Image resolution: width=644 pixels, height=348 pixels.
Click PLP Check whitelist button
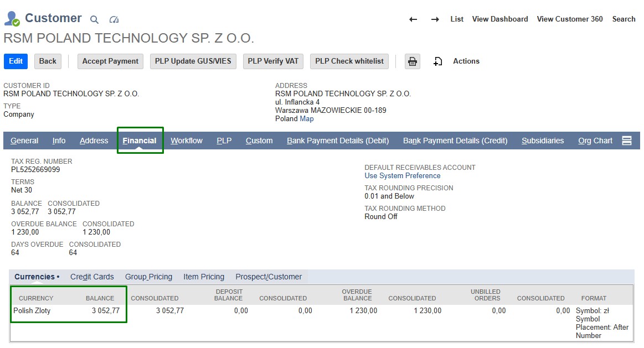[349, 61]
